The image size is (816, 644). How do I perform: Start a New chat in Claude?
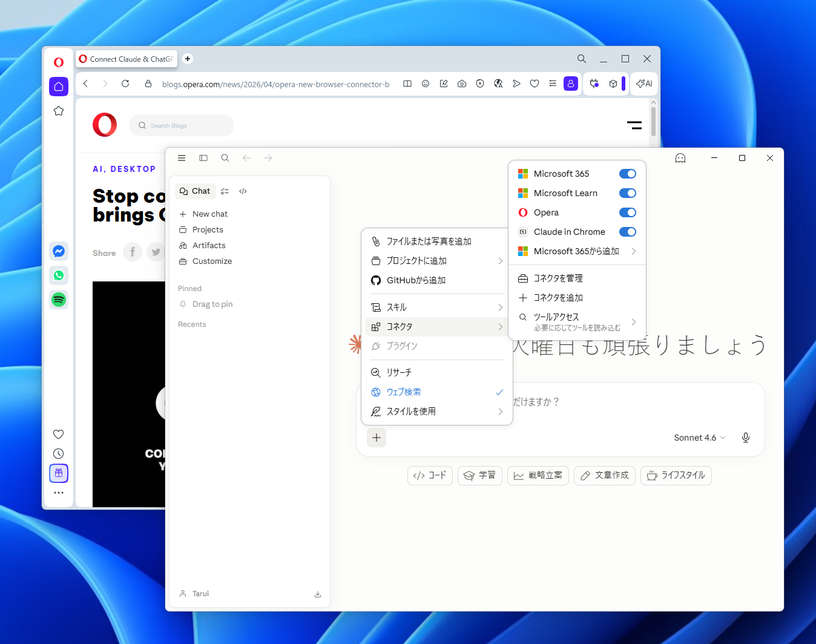pos(209,214)
